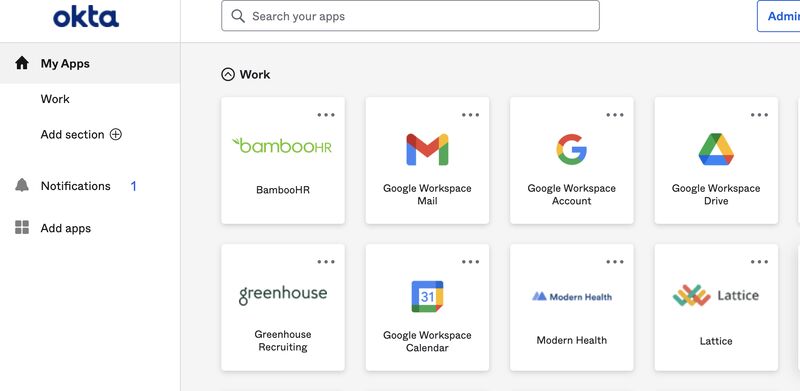This screenshot has width=800, height=391.
Task: Click the Add apps grid icon
Action: click(x=22, y=227)
